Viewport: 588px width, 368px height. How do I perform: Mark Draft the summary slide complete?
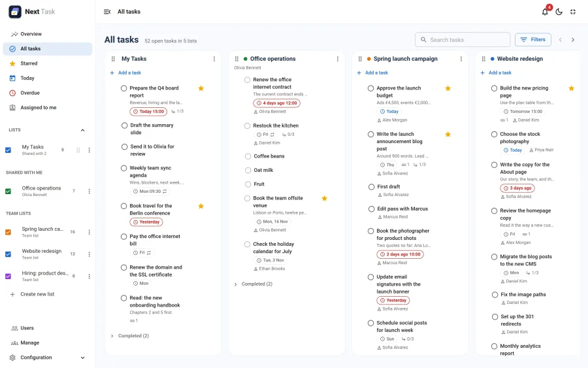click(x=125, y=125)
